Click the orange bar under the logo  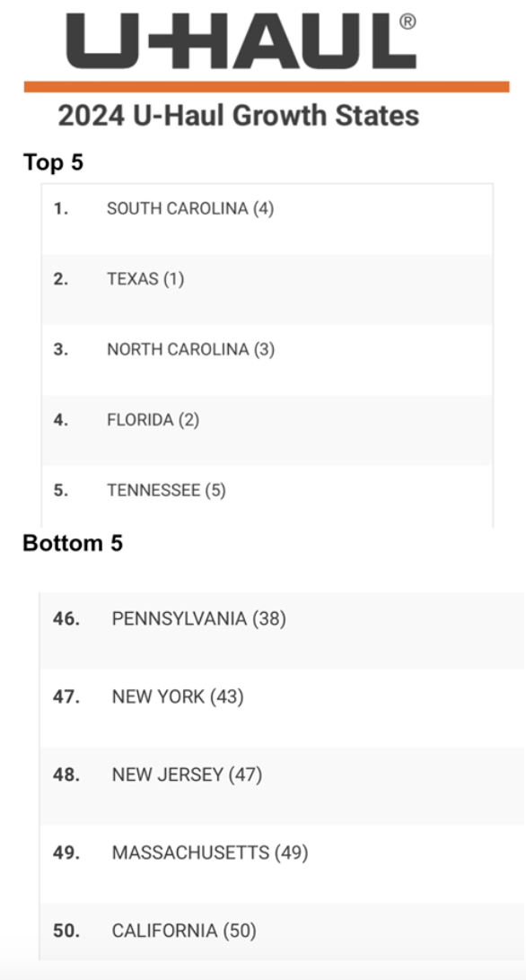[267, 87]
